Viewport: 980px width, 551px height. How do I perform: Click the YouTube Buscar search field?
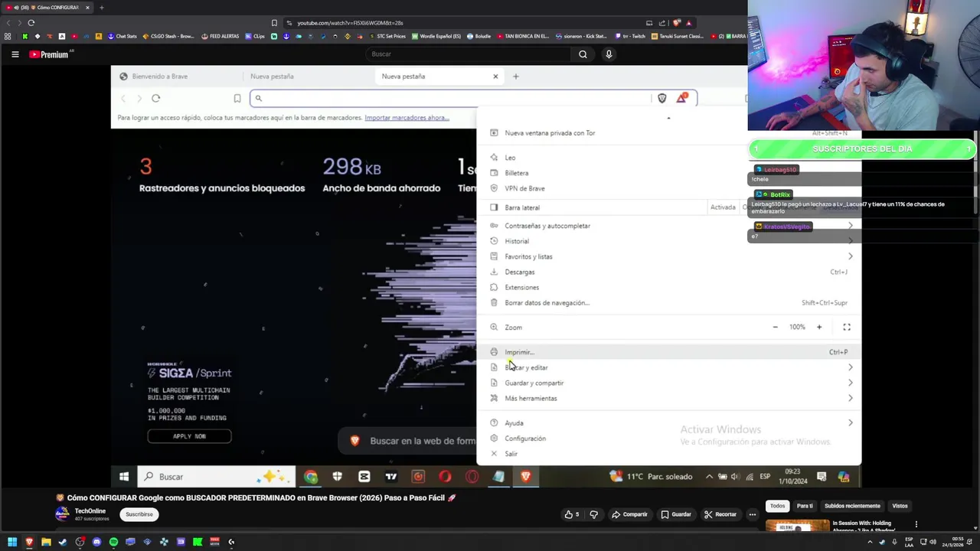point(467,54)
